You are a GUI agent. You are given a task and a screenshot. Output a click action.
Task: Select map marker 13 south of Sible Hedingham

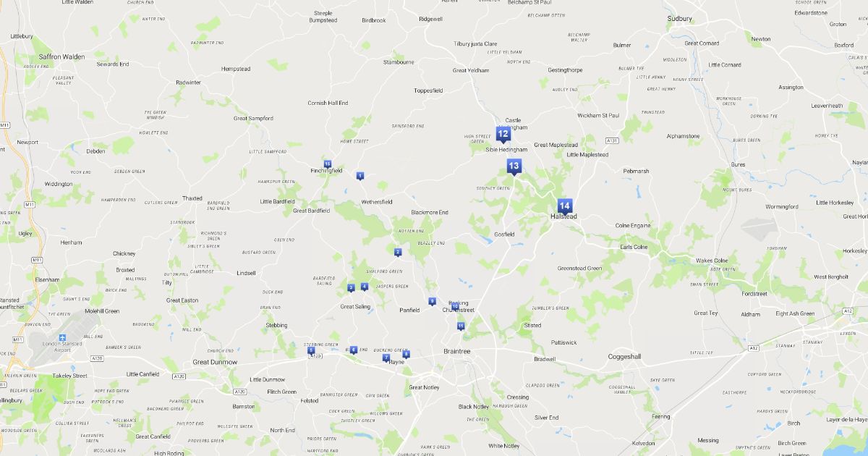[514, 166]
